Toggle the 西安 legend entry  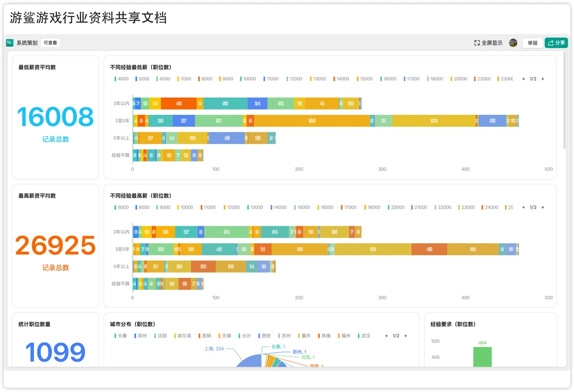tap(264, 336)
